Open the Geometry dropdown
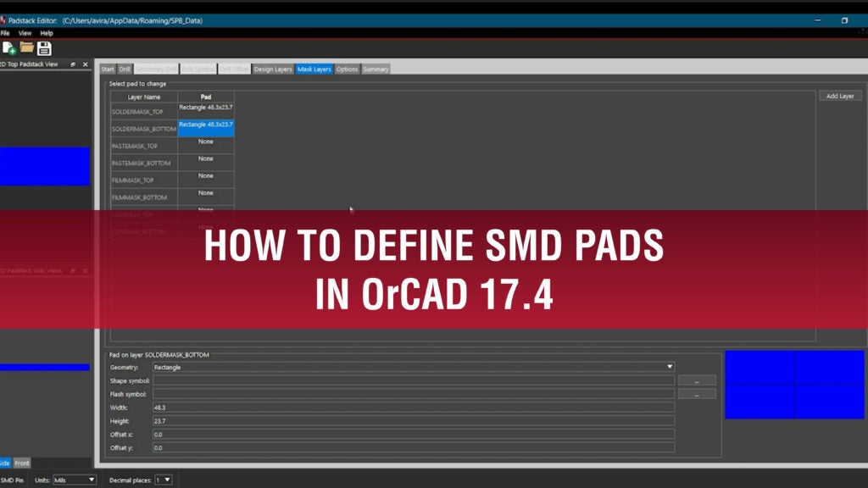Viewport: 868px width, 488px height. tap(670, 367)
